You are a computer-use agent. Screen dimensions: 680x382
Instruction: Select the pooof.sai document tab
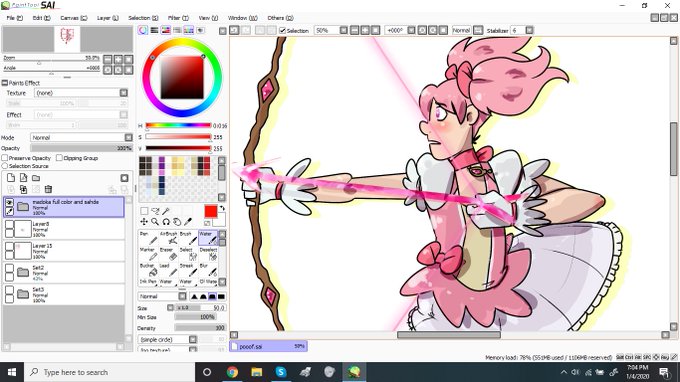pyautogui.click(x=268, y=346)
